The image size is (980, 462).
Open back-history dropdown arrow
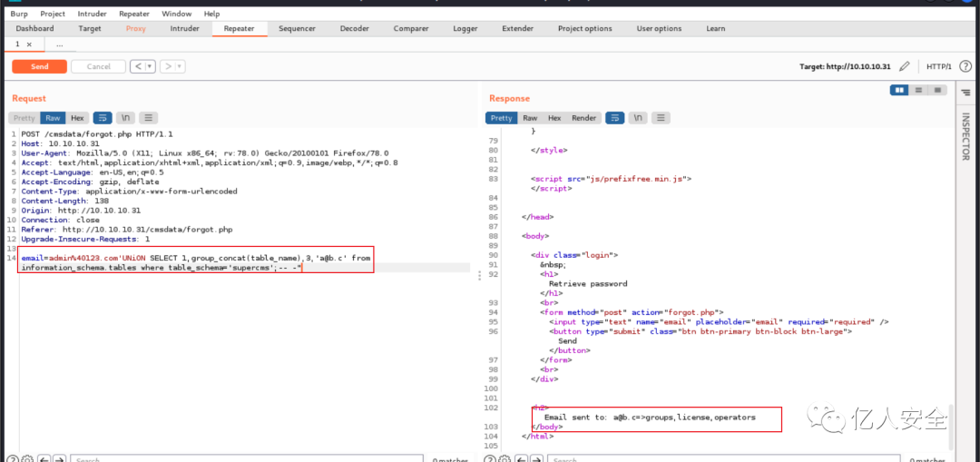[x=150, y=66]
